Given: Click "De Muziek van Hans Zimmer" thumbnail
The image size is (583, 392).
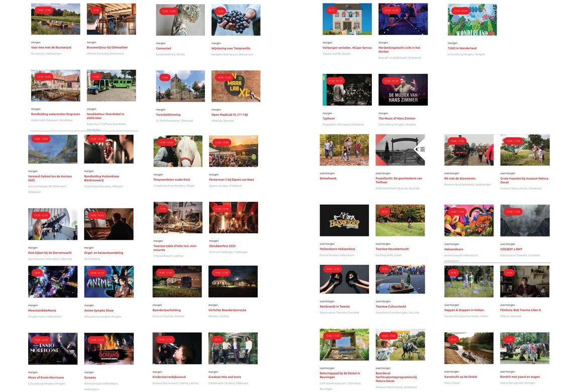Looking at the screenshot, I should tap(403, 90).
